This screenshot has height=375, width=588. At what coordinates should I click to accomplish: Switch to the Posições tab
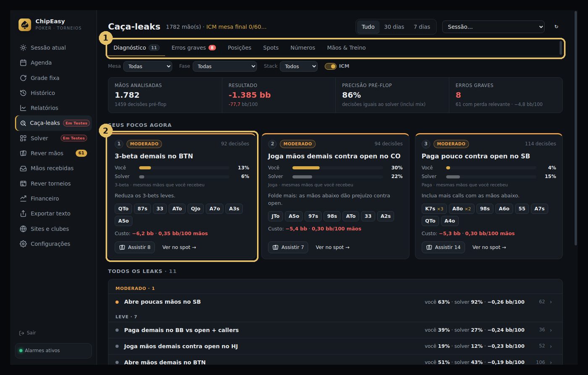point(239,48)
